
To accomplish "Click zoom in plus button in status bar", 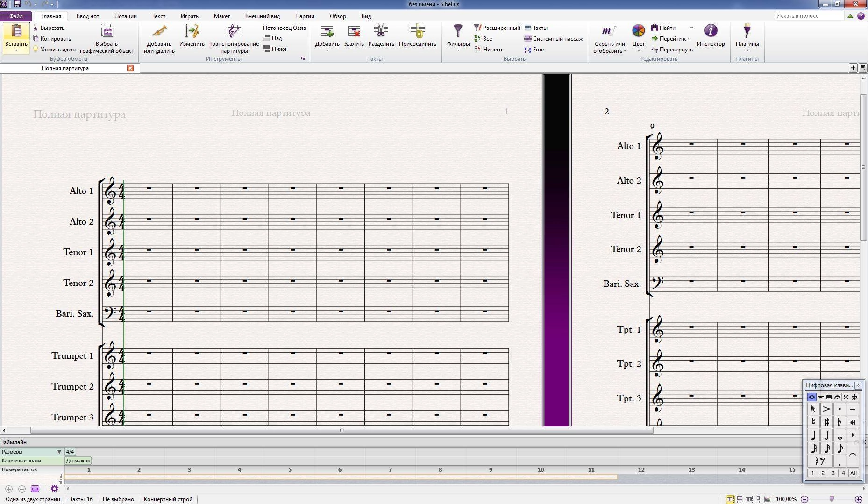I will click(x=859, y=499).
